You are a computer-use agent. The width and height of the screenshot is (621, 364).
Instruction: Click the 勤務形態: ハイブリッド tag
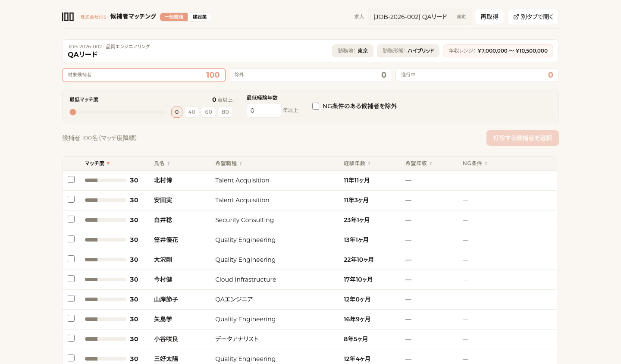[x=408, y=51]
